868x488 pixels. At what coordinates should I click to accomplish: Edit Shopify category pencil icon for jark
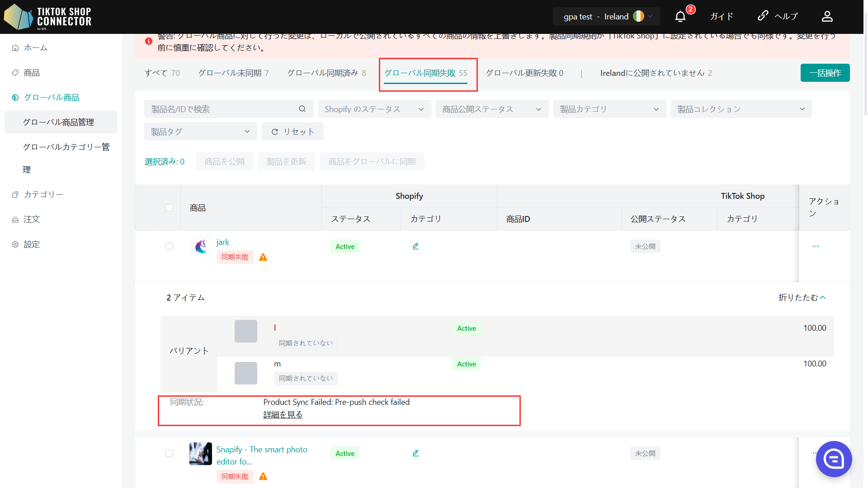point(415,246)
